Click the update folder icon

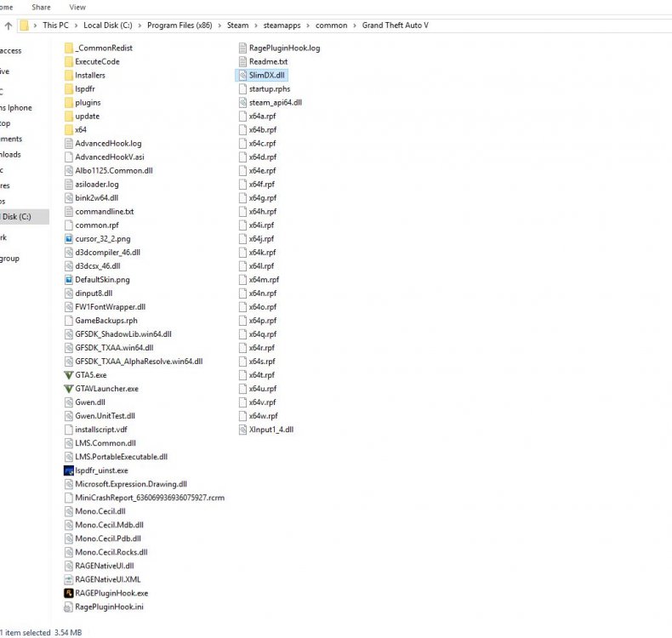pyautogui.click(x=69, y=117)
